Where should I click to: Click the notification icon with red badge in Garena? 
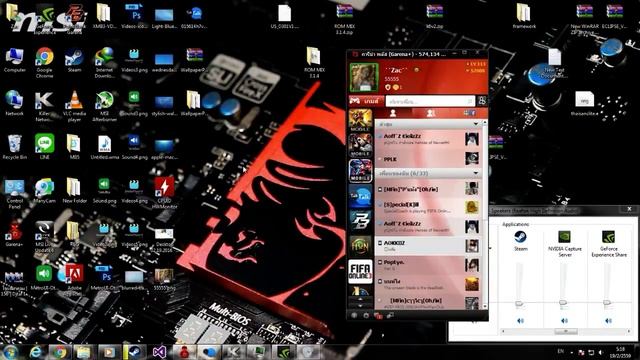pos(378,315)
